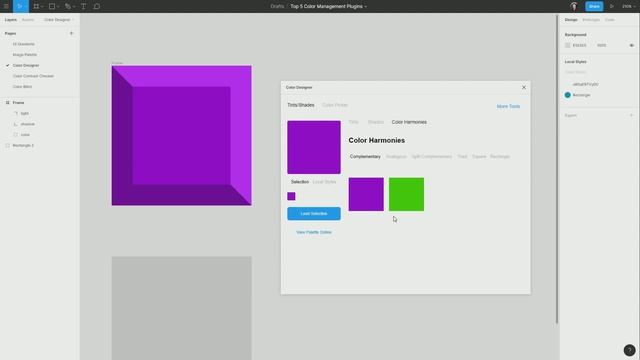Select the Rectangle shape tool

point(52,6)
